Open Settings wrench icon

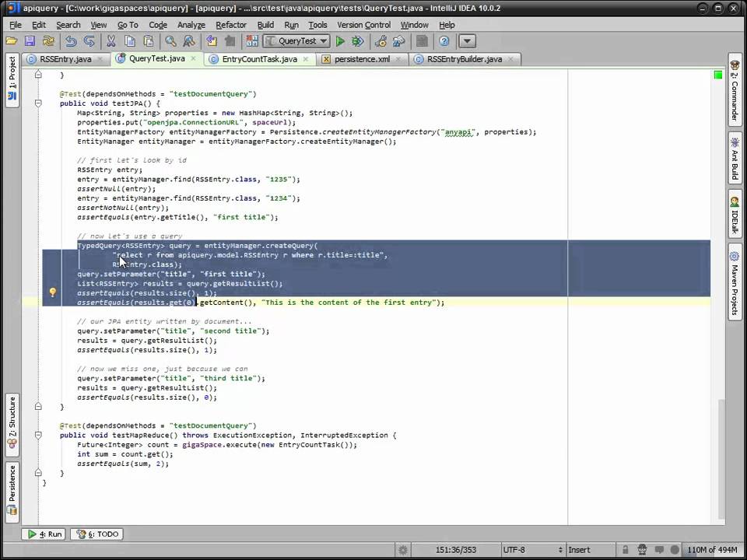381,41
